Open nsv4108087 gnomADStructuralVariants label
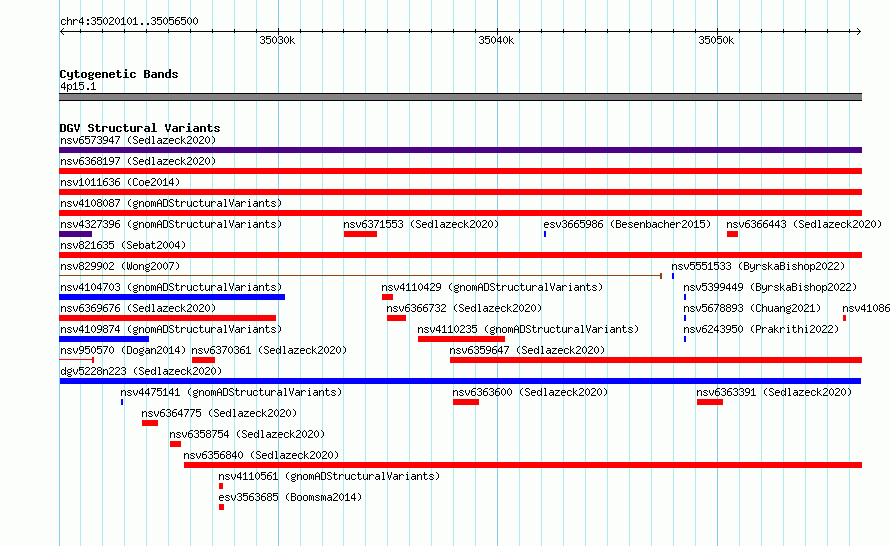The height and width of the screenshot is (546, 890). coord(171,203)
